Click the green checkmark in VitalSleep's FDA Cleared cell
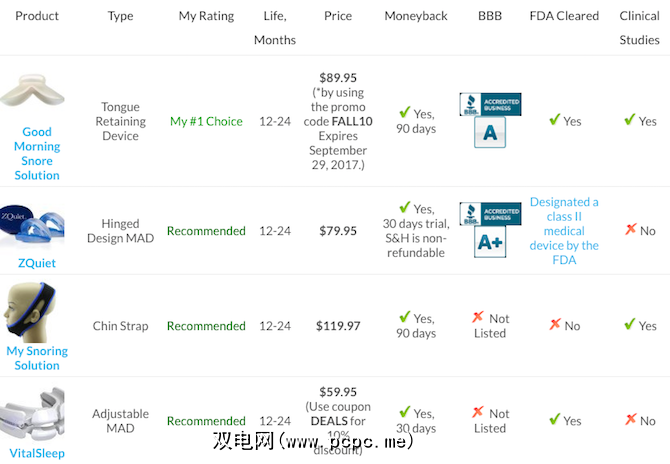The height and width of the screenshot is (464, 670). click(554, 420)
